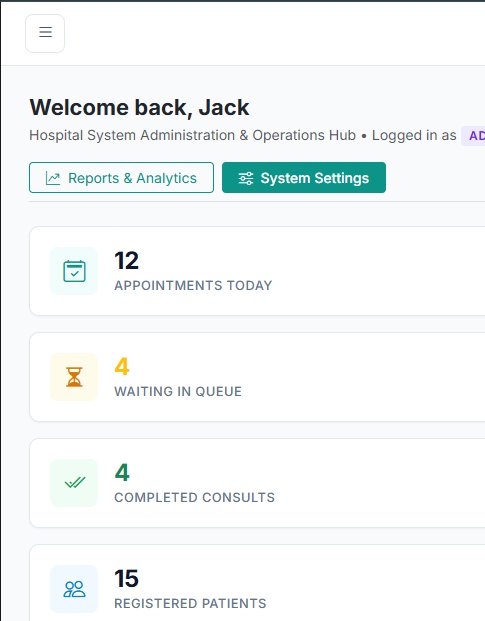
Task: Click the Welcome back, Jack heading
Action: pyautogui.click(x=139, y=107)
